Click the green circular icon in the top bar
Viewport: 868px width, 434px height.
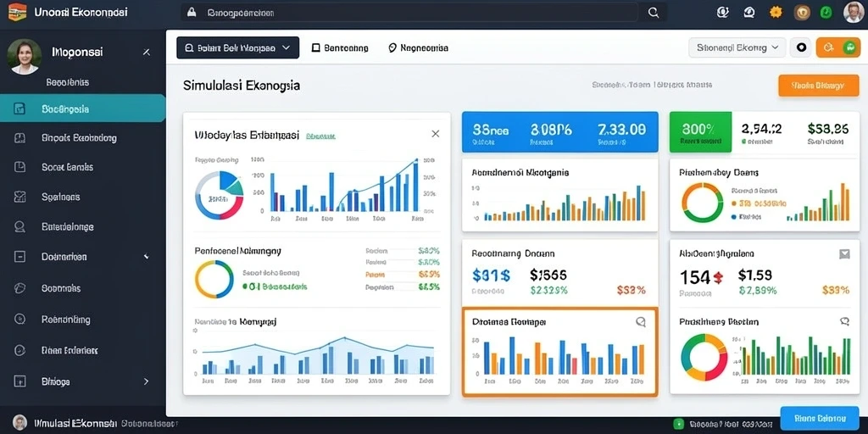click(826, 12)
